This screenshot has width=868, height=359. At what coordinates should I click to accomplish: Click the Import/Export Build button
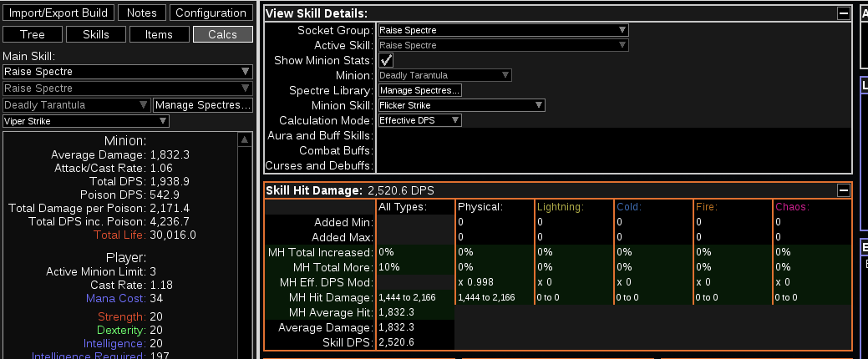tap(58, 13)
